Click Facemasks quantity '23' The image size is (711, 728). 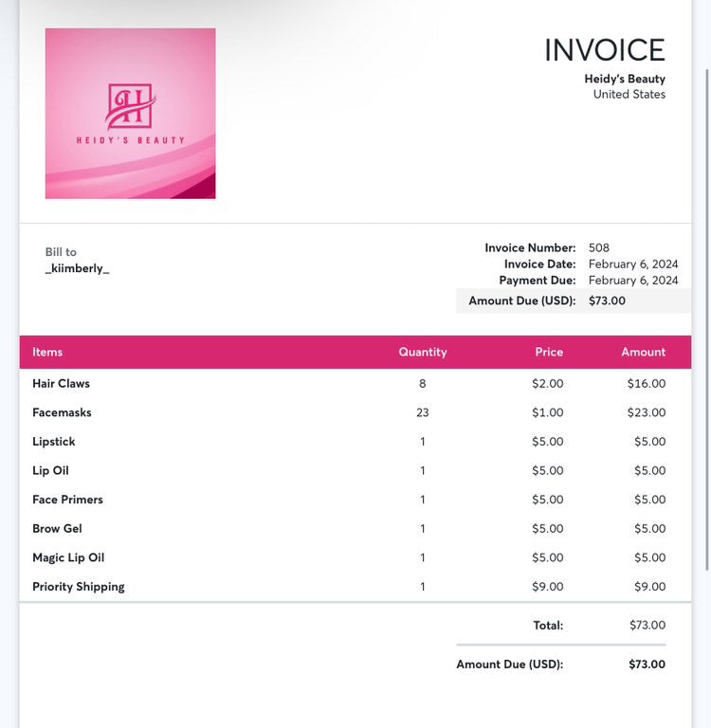tap(423, 412)
